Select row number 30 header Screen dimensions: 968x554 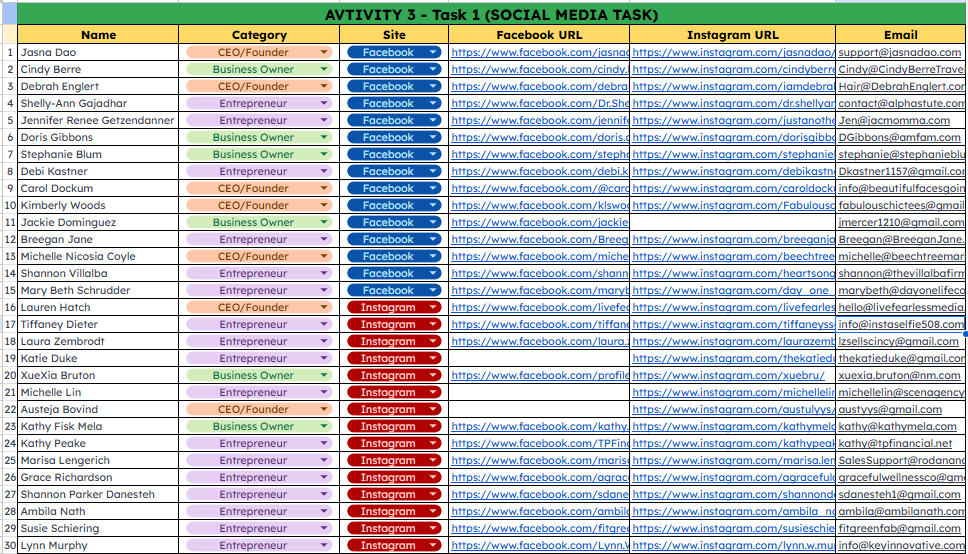pos(9,545)
